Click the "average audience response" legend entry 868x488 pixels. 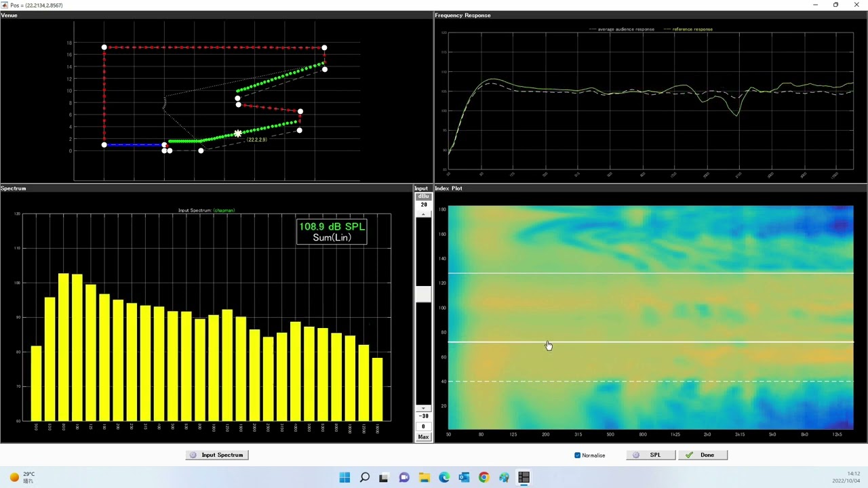(622, 29)
